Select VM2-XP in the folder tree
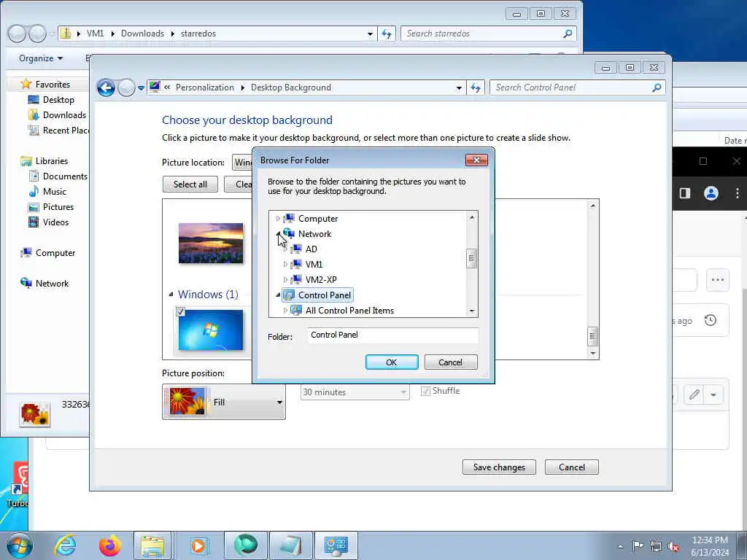This screenshot has width=747, height=560. (x=321, y=279)
